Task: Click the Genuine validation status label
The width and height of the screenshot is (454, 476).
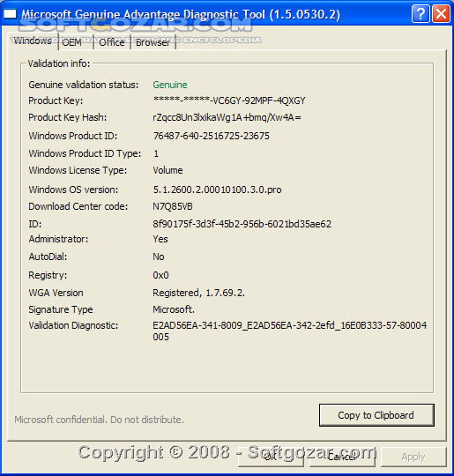Action: pyautogui.click(x=84, y=85)
